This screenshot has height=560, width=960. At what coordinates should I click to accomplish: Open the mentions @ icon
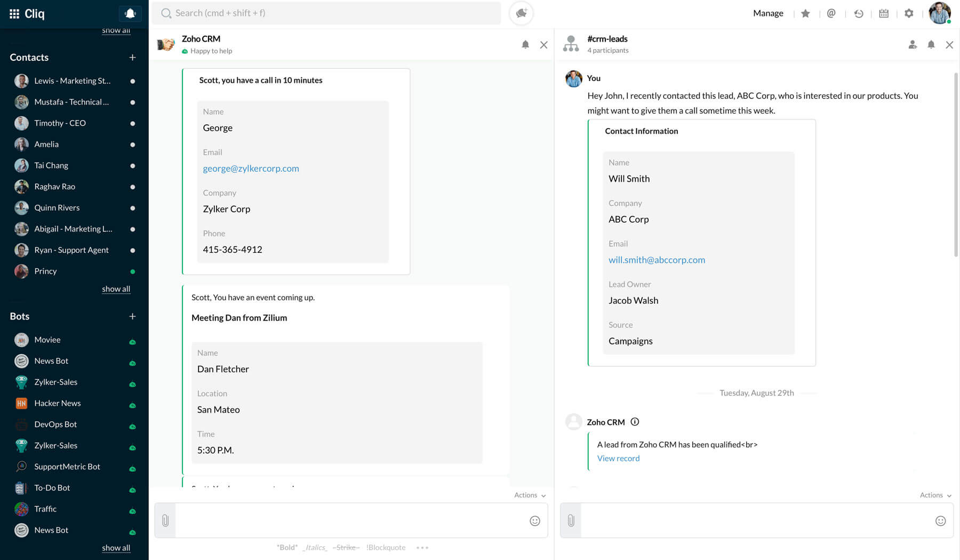point(831,13)
